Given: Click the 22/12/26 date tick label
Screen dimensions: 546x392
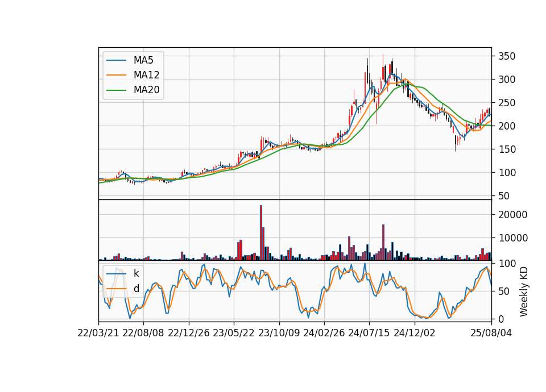Looking at the screenshot, I should click(189, 333).
